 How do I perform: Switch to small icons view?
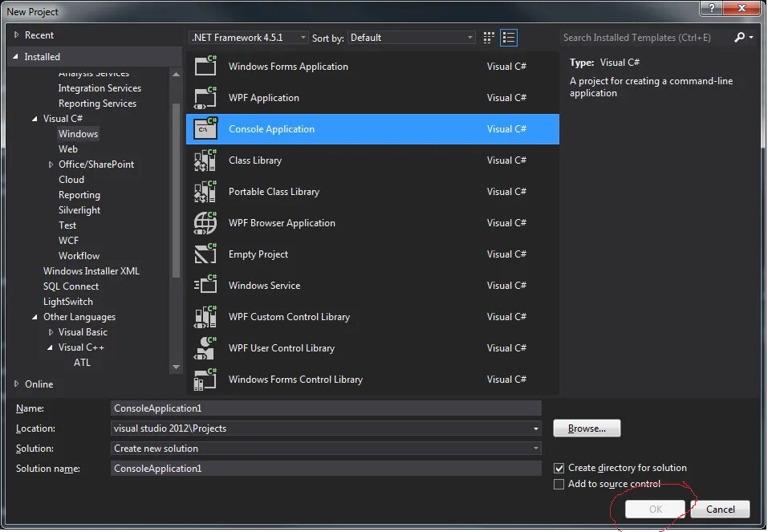tap(489, 38)
